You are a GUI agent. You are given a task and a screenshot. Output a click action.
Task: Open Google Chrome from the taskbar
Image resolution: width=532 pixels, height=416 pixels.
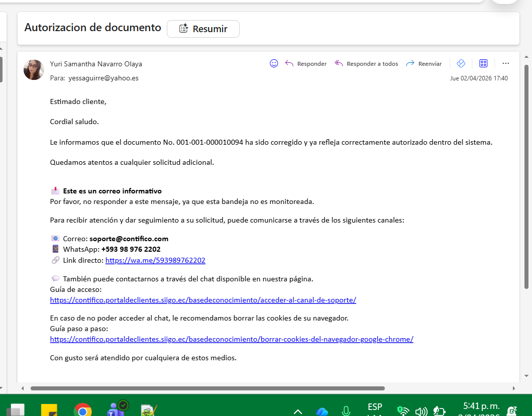point(82,409)
